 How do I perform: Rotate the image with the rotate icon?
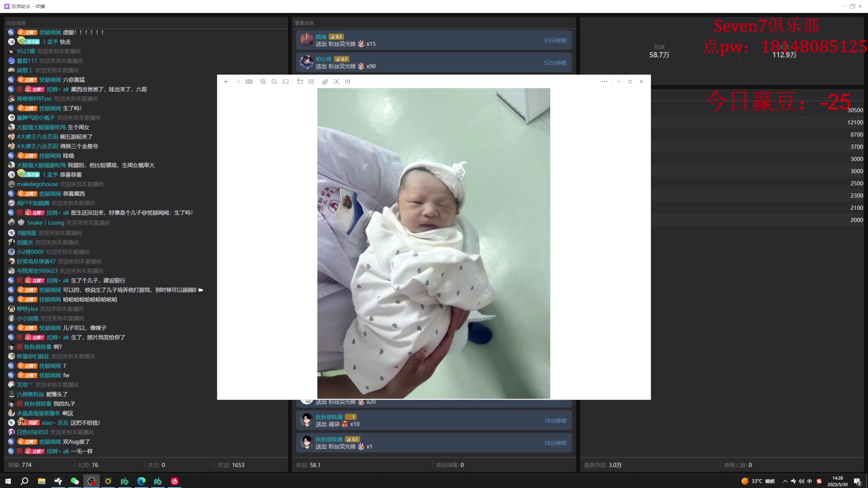(300, 82)
